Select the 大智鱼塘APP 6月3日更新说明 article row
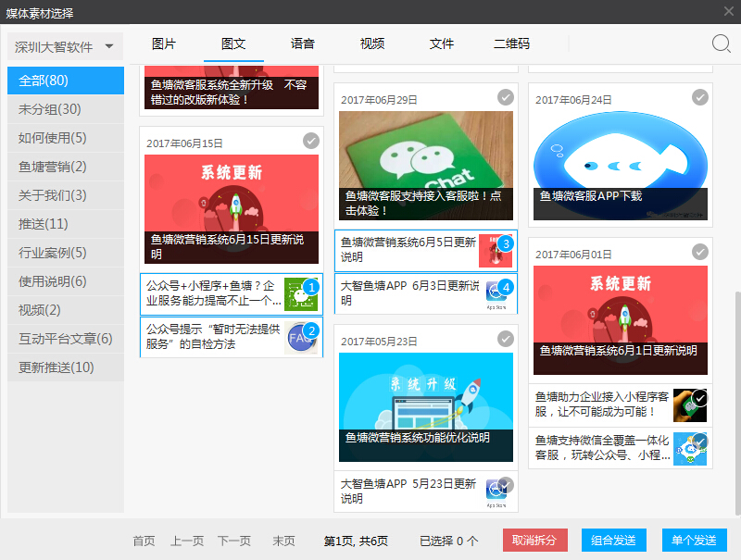741x560 pixels. pos(426,293)
